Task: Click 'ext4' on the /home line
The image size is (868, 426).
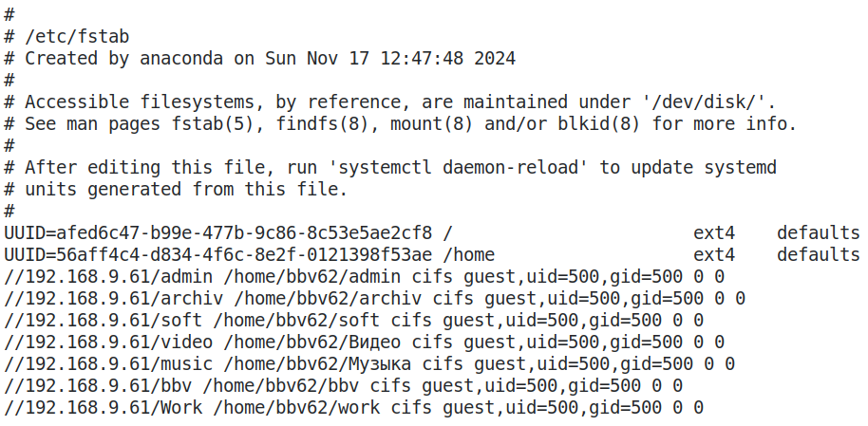Action: point(714,254)
